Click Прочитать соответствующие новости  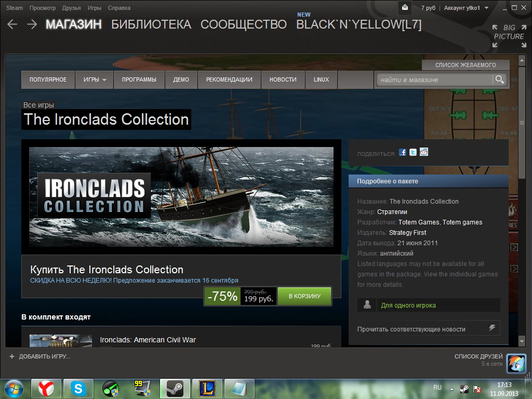pyautogui.click(x=429, y=328)
